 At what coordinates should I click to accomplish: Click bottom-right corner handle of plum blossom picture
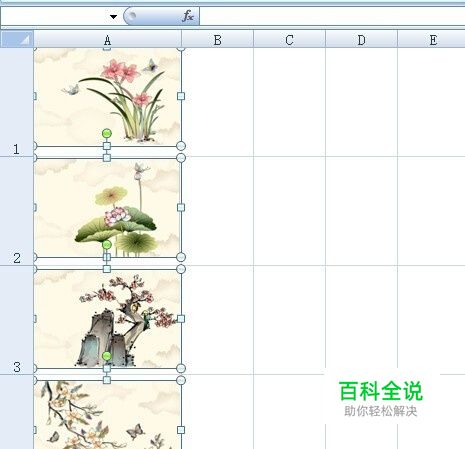pyautogui.click(x=181, y=368)
